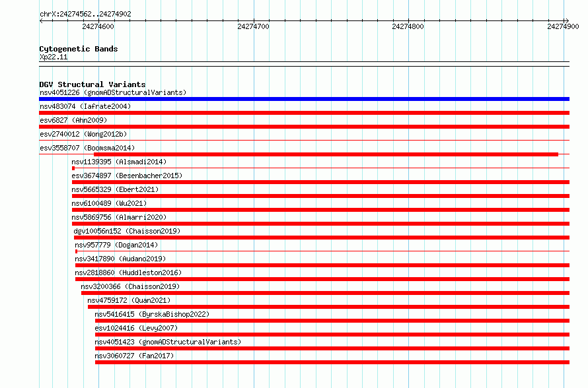Click the red bar under nsv2818860
Screen dimensions: 588x388
pyautogui.click(x=322, y=279)
